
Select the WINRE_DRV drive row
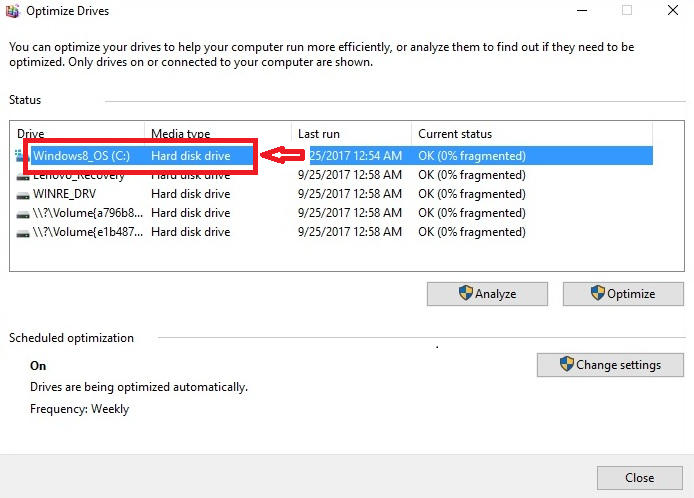(334, 194)
